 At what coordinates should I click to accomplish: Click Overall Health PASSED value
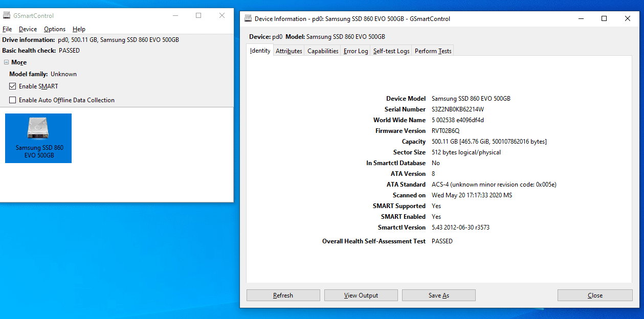[x=442, y=241]
